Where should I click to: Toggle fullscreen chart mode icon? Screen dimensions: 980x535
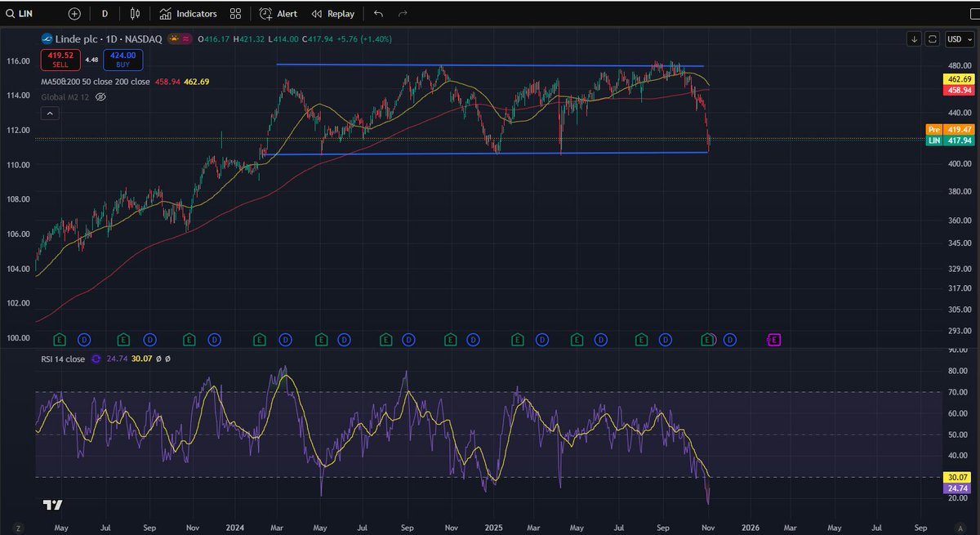click(933, 38)
